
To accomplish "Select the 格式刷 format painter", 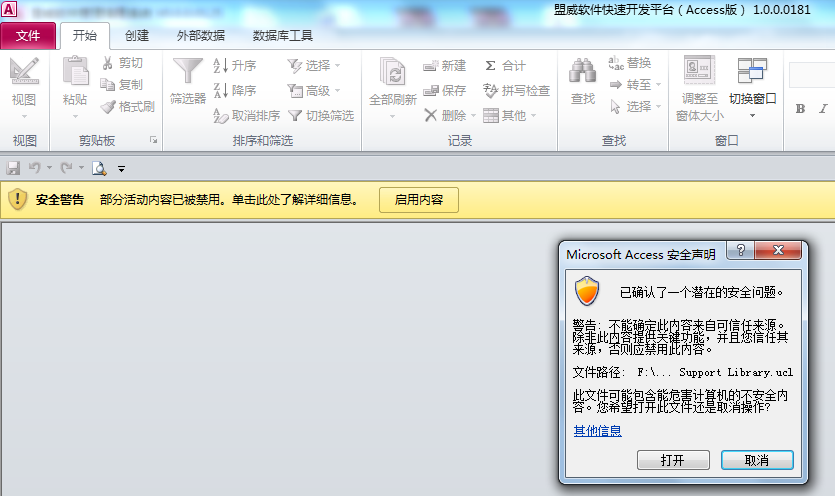I will (128, 107).
